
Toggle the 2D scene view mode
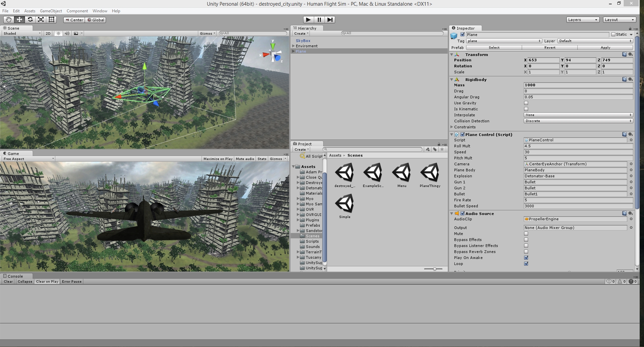[x=48, y=33]
